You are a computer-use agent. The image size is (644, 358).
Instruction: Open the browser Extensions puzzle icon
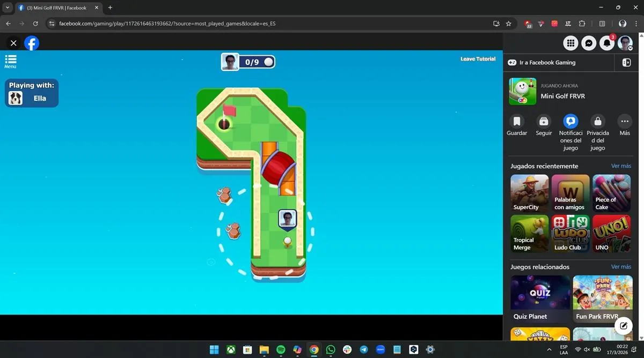tap(582, 24)
